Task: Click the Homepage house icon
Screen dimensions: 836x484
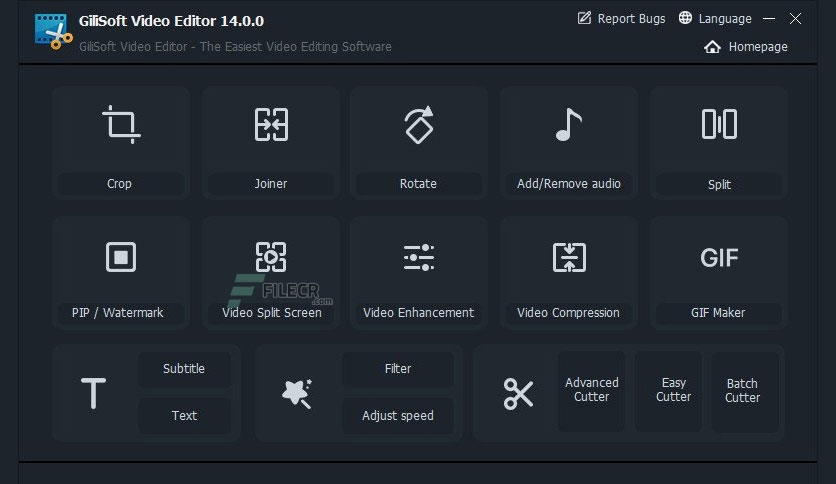Action: click(712, 47)
